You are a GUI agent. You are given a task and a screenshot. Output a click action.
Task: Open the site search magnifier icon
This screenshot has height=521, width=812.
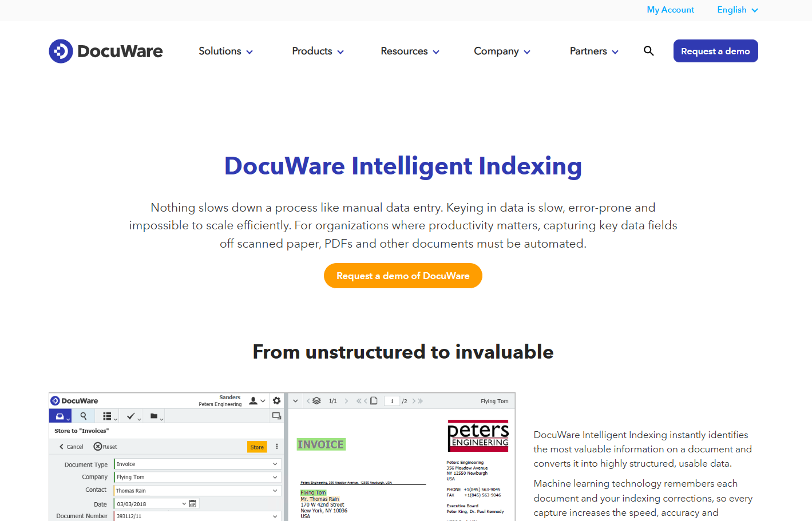(x=648, y=51)
